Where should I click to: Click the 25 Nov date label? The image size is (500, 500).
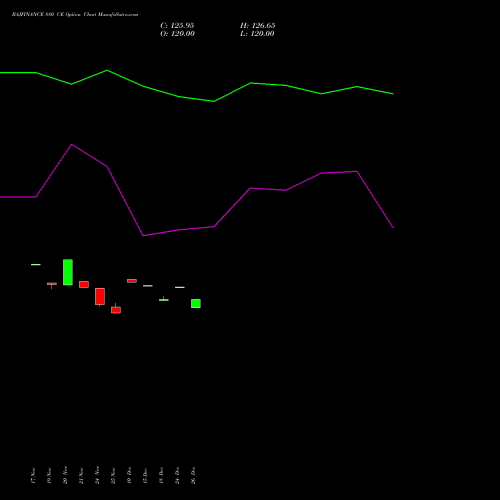pyautogui.click(x=113, y=476)
